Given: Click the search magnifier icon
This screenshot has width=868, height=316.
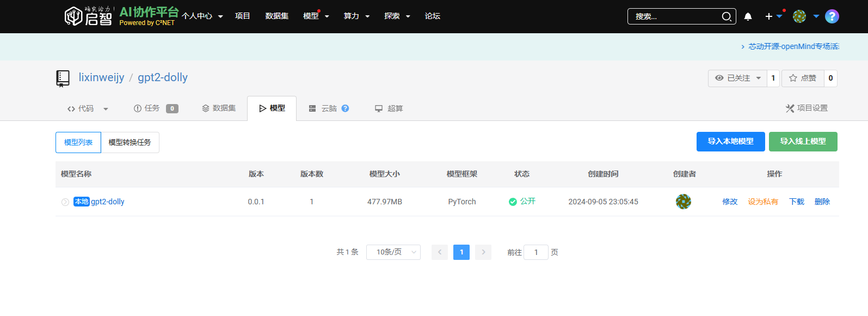Looking at the screenshot, I should (726, 16).
